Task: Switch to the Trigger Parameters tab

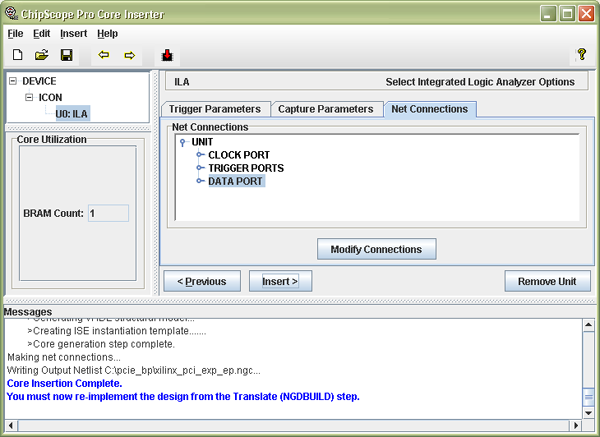Action: [214, 108]
